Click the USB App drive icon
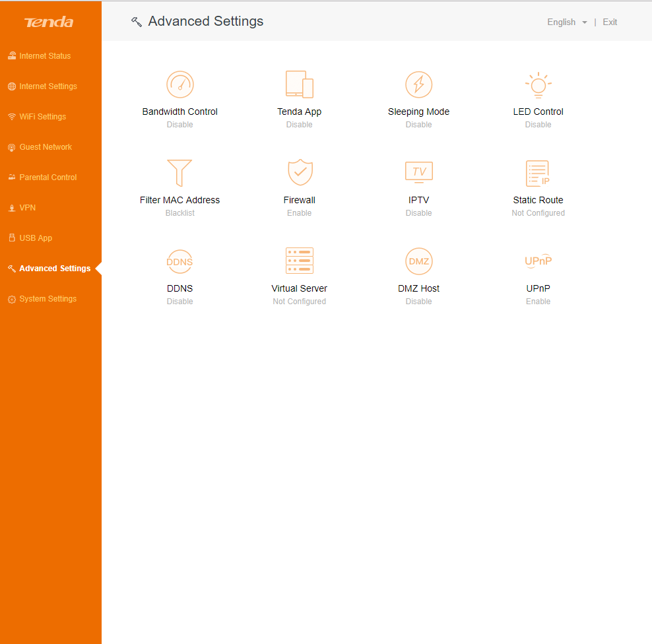 [x=12, y=238]
